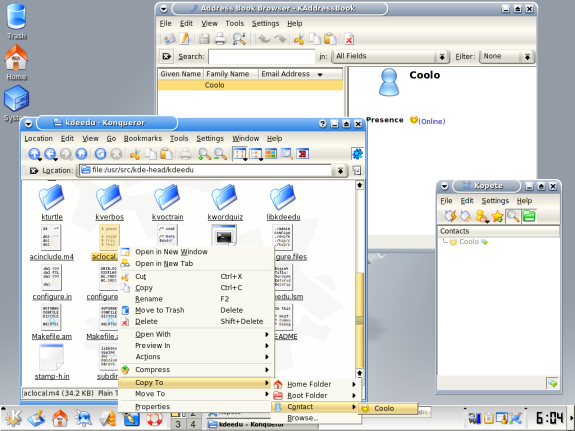Viewport: 575px width, 431px height.
Task: Click the Cut scissors icon in KAddressBook toolbar
Action: pyautogui.click(x=299, y=39)
